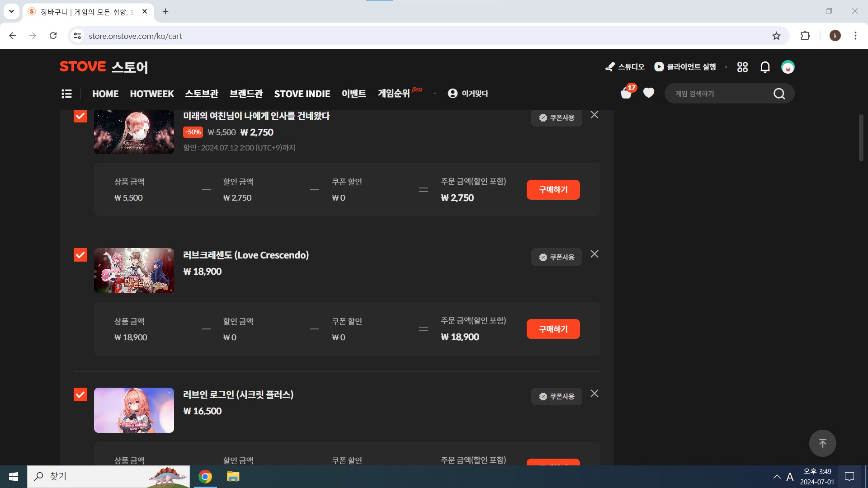Remove Love Crescendo item with X
Viewport: 868px width, 488px height.
click(594, 254)
